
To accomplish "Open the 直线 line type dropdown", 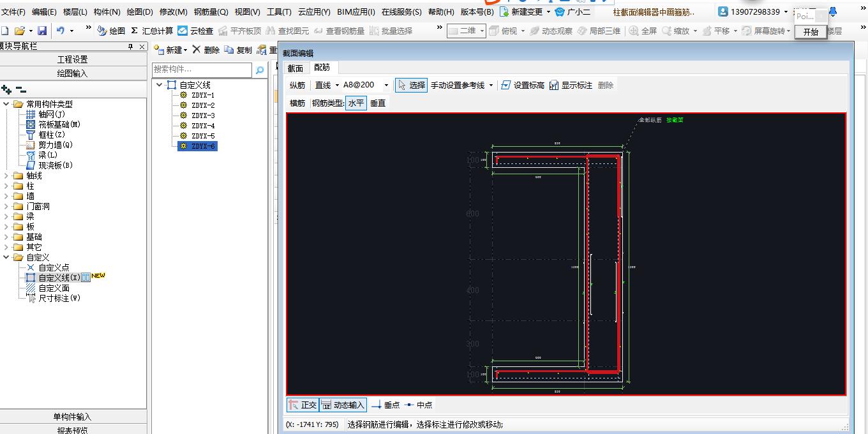I will [x=337, y=85].
